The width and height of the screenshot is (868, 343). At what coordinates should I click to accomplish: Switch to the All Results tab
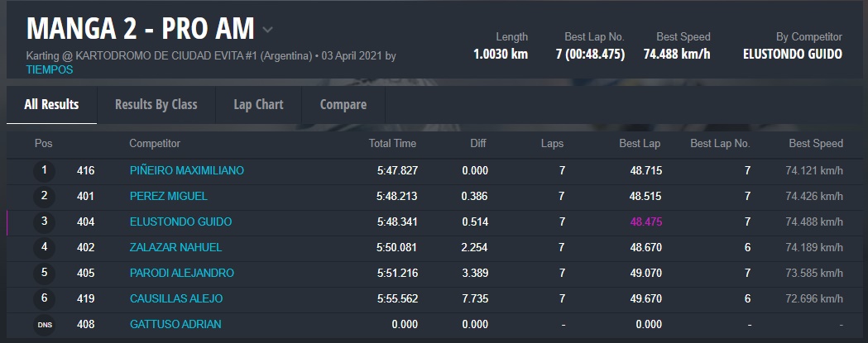[51, 104]
